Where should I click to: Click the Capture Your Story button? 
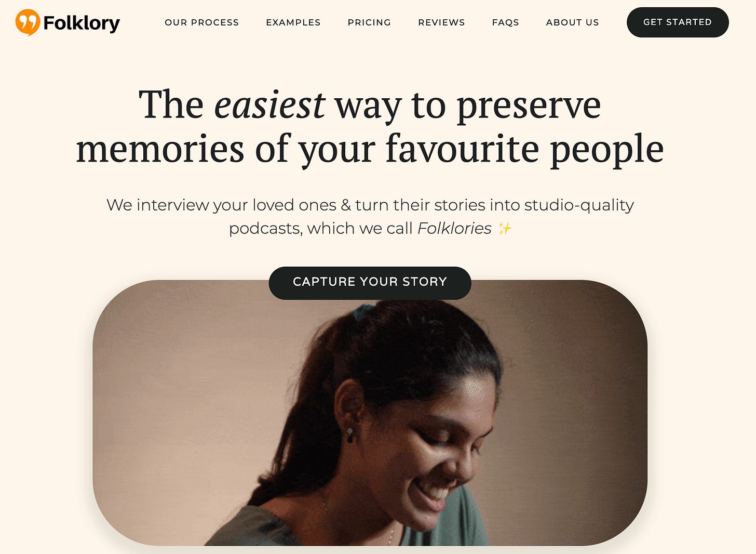tap(370, 283)
